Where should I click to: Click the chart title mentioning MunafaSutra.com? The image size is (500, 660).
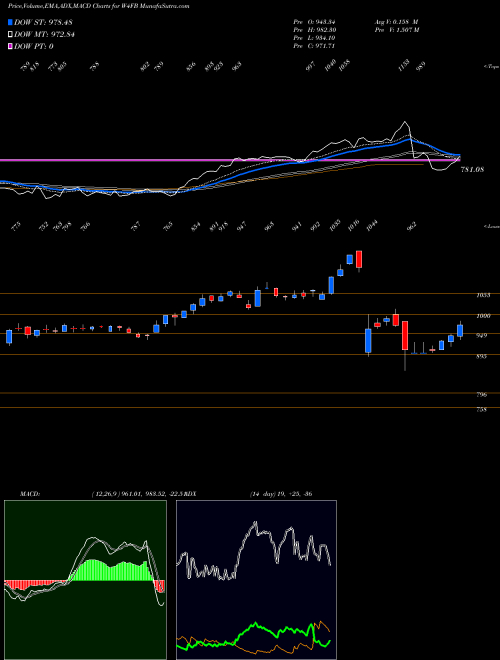tap(98, 6)
